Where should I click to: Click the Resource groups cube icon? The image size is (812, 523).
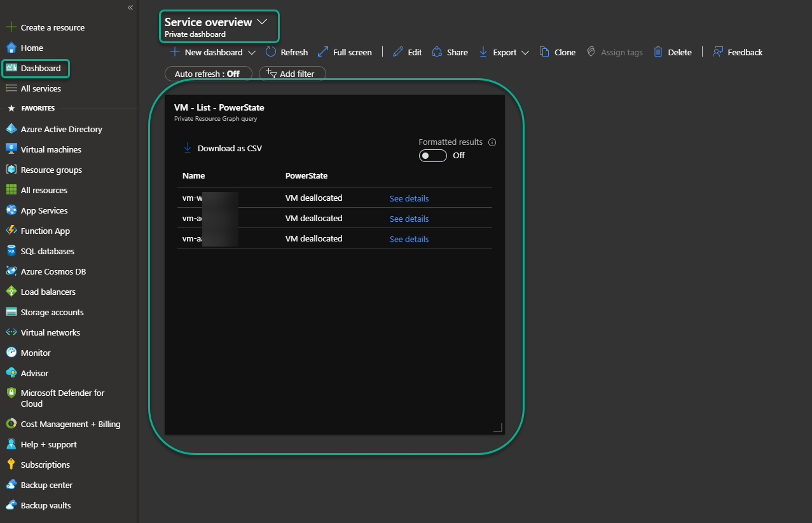11,170
